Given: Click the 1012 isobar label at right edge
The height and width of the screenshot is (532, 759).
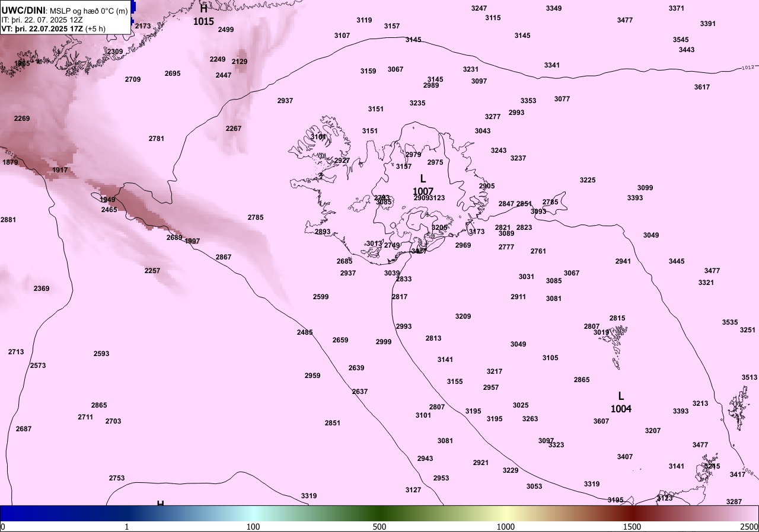Looking at the screenshot, I should (748, 68).
